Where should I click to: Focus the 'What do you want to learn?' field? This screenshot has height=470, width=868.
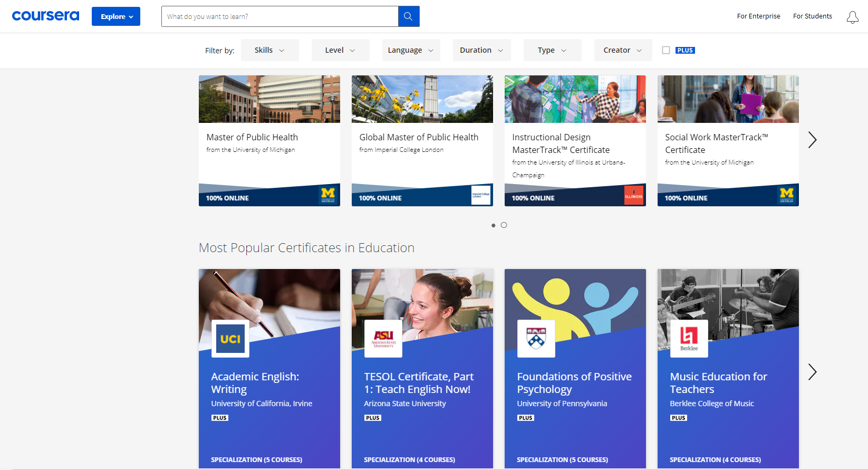click(x=279, y=16)
